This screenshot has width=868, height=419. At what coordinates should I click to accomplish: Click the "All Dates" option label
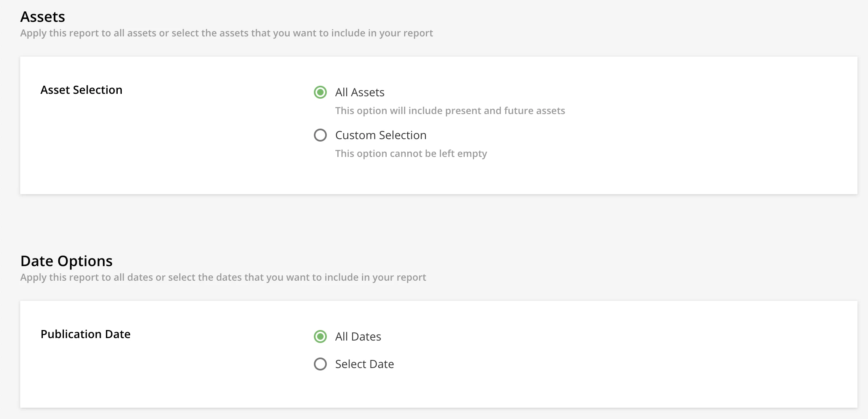pos(358,337)
